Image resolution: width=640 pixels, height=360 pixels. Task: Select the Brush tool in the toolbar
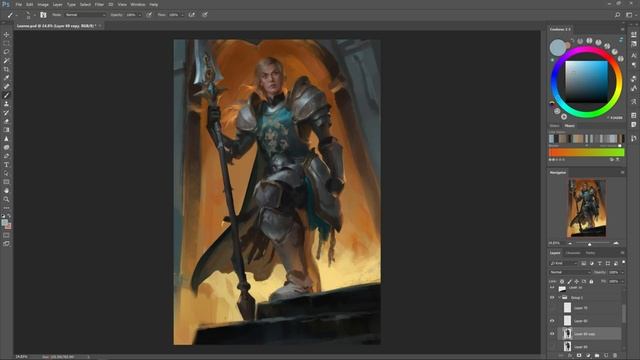pyautogui.click(x=6, y=95)
